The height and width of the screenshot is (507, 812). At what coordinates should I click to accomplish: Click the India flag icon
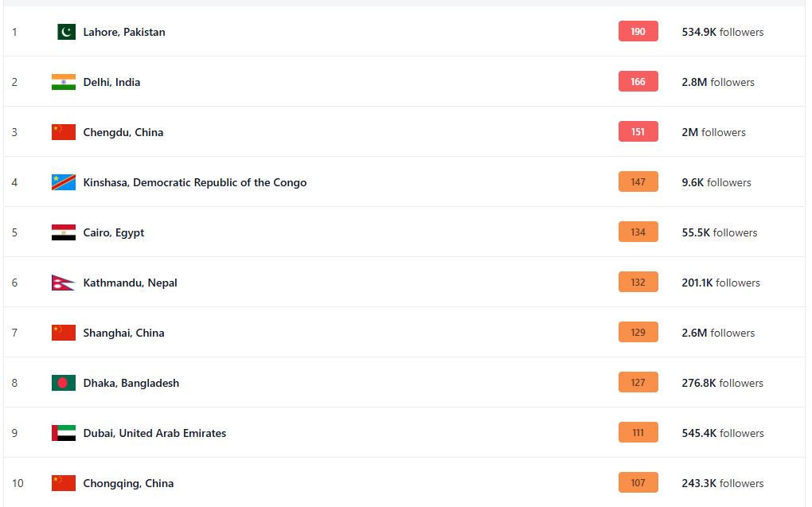tap(64, 82)
